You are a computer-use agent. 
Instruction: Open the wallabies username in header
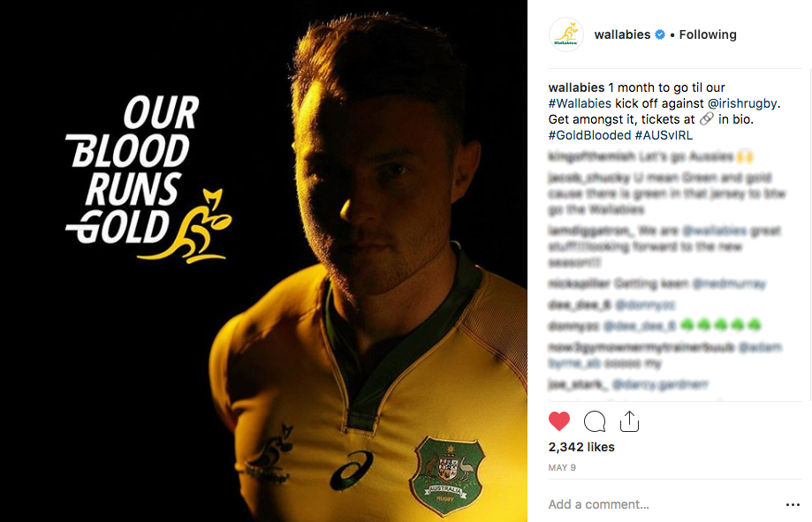coord(622,34)
